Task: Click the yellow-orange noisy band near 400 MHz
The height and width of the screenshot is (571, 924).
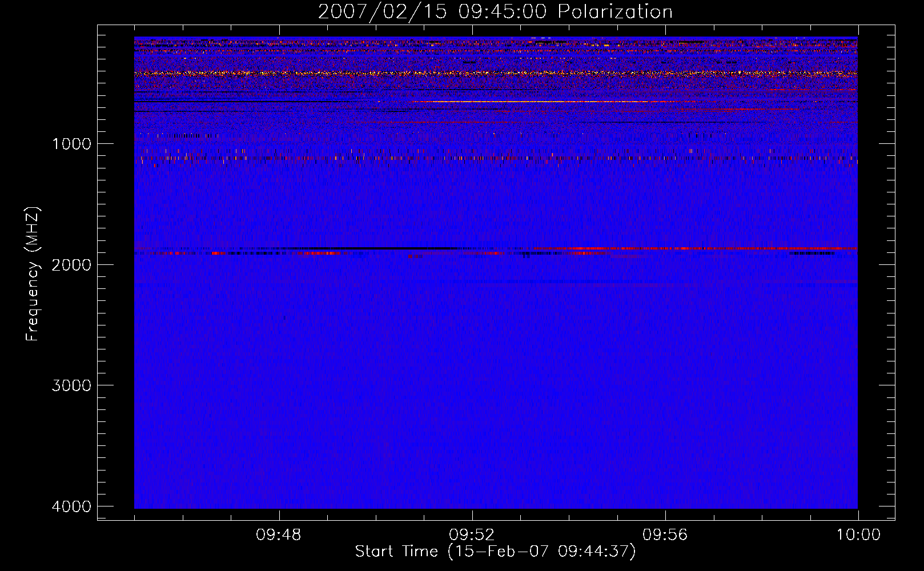Action: pos(496,73)
